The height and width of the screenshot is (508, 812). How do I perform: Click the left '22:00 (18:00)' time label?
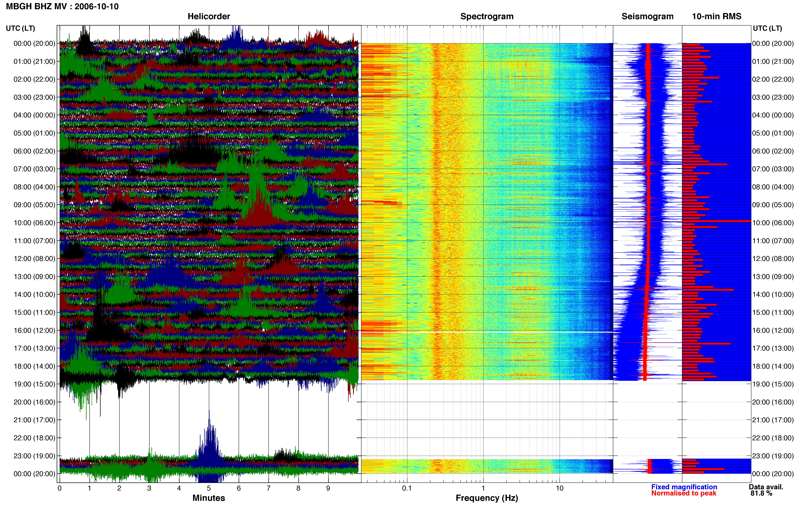pyautogui.click(x=34, y=438)
